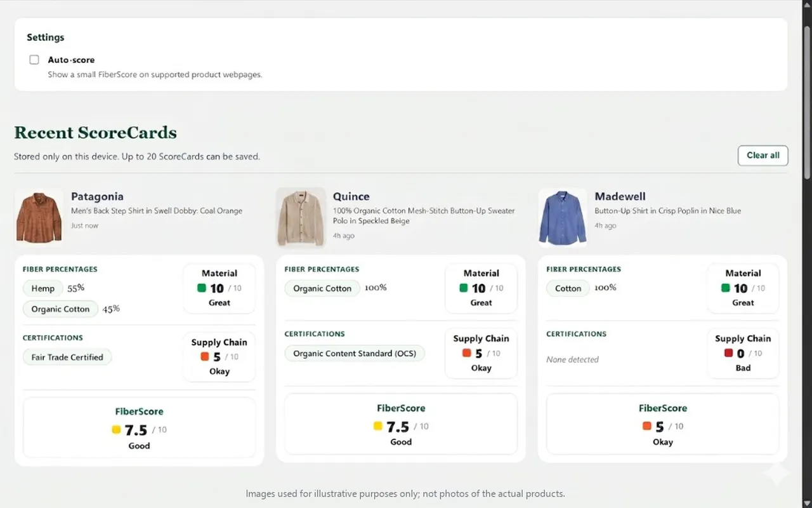
Task: Open the Madewell blue shirt thumbnail
Action: (x=563, y=217)
